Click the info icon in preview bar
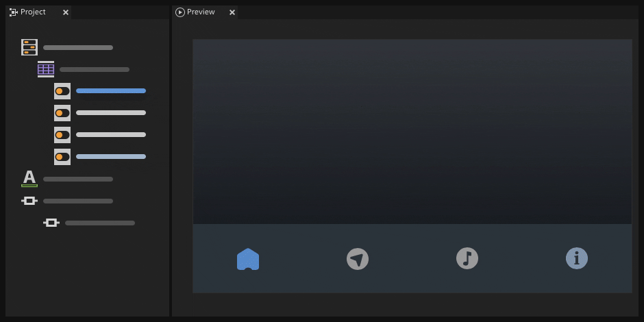The image size is (644, 322). (577, 258)
